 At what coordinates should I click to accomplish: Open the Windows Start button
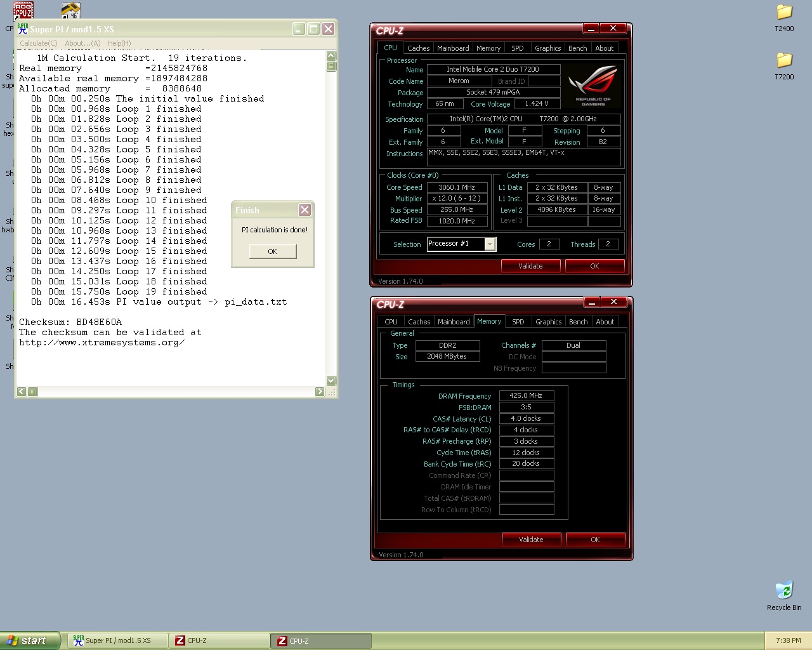click(x=30, y=640)
